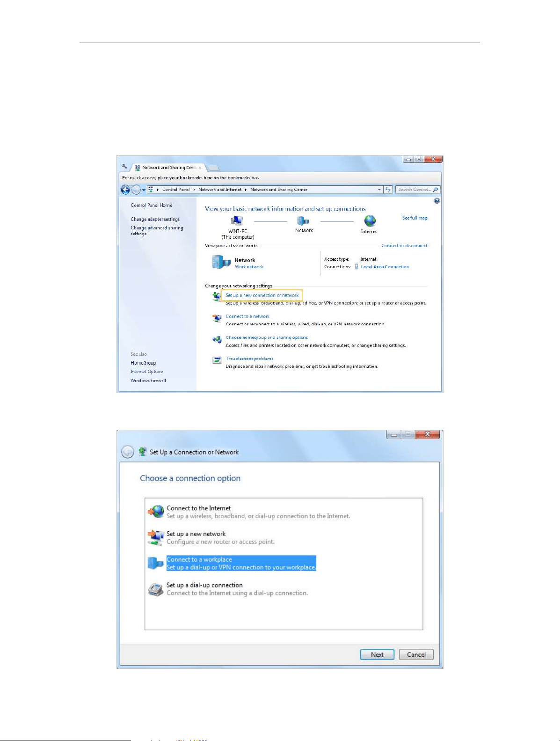Open Change adapter settings
This screenshot has width=560, height=741.
pyautogui.click(x=155, y=219)
